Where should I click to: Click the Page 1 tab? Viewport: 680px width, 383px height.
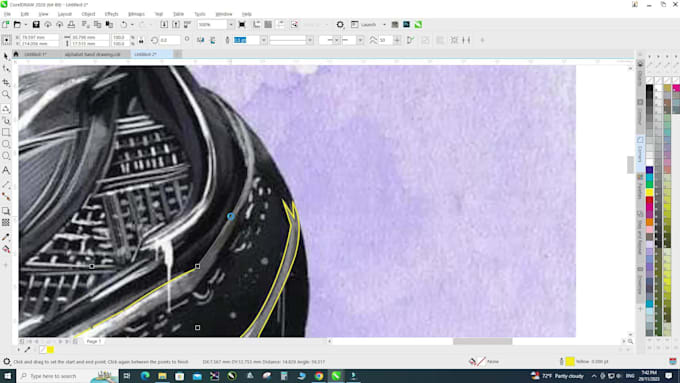[94, 342]
